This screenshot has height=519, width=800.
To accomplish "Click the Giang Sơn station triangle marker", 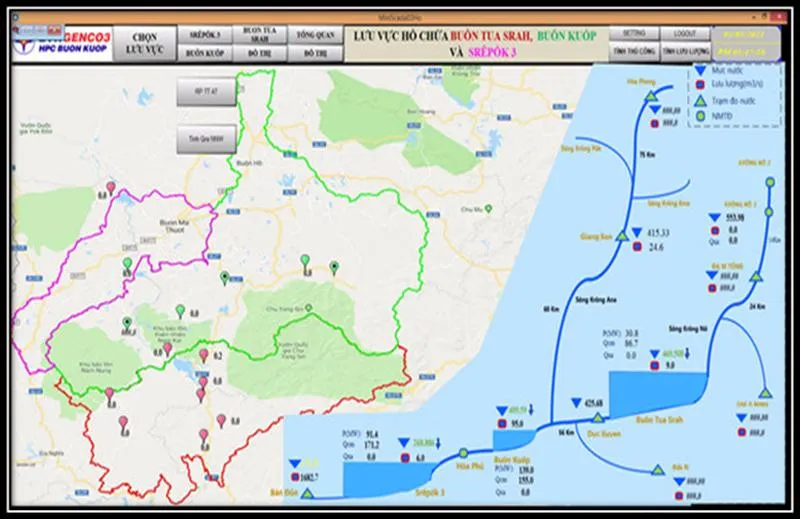I will point(622,236).
